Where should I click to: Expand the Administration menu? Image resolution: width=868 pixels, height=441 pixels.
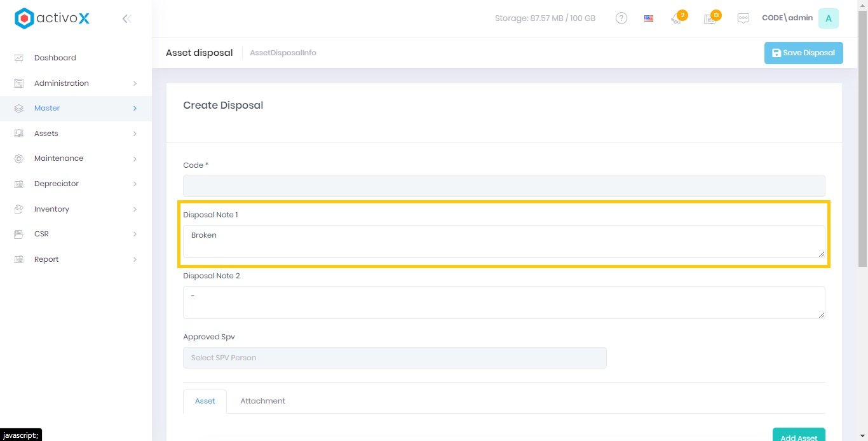pyautogui.click(x=62, y=83)
